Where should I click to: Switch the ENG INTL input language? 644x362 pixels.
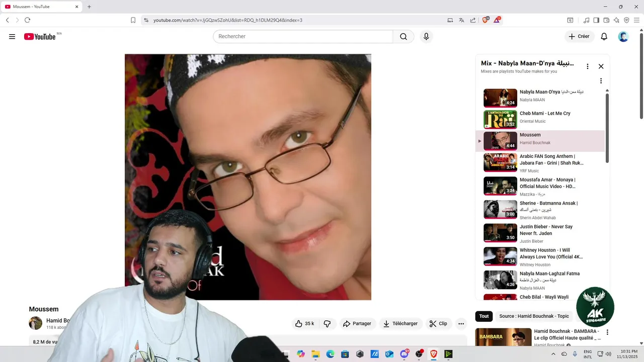click(x=588, y=354)
